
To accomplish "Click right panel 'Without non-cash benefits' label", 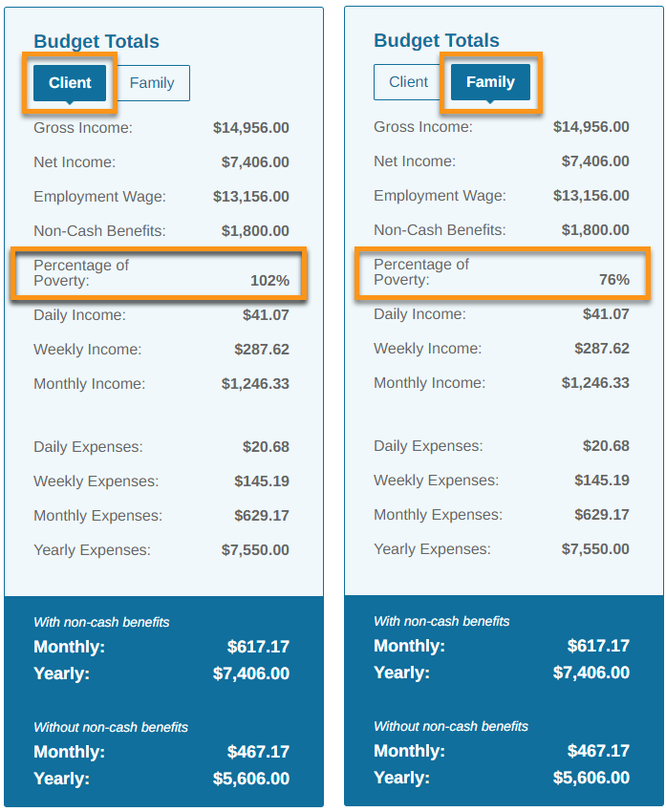I will (x=451, y=726).
